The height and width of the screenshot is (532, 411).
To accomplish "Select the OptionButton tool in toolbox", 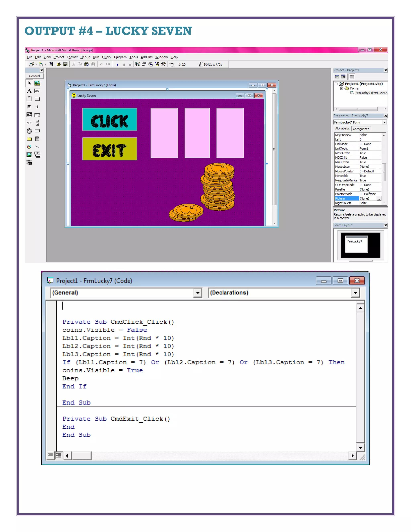I will tap(37, 107).
